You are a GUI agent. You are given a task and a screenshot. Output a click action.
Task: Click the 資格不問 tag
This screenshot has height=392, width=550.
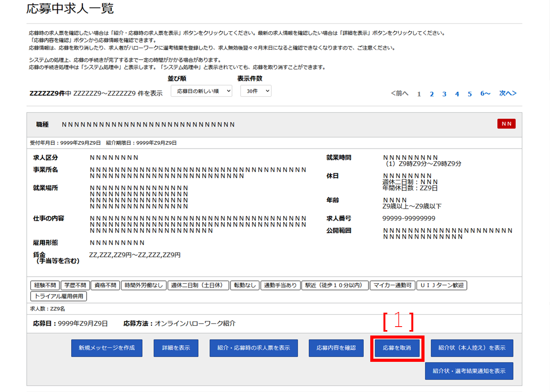pyautogui.click(x=105, y=285)
